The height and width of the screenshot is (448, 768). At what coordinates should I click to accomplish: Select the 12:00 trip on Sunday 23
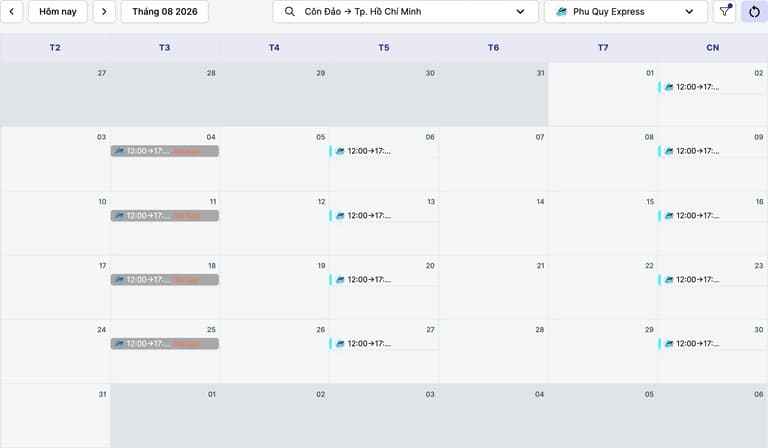tap(713, 280)
